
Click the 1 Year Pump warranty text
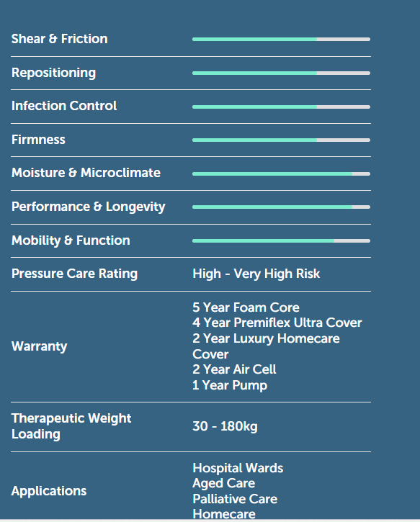[230, 385]
